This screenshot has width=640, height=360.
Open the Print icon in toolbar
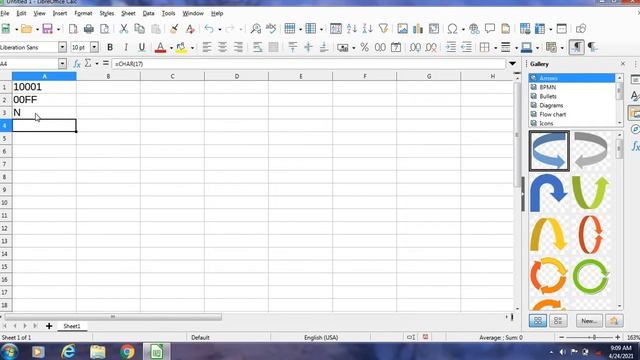point(89,29)
